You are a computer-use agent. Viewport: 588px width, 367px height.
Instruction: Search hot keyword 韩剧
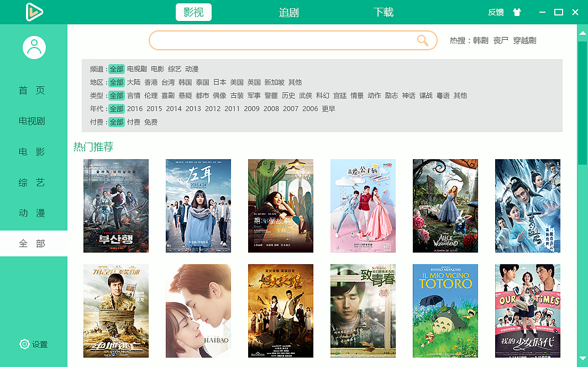pos(481,40)
